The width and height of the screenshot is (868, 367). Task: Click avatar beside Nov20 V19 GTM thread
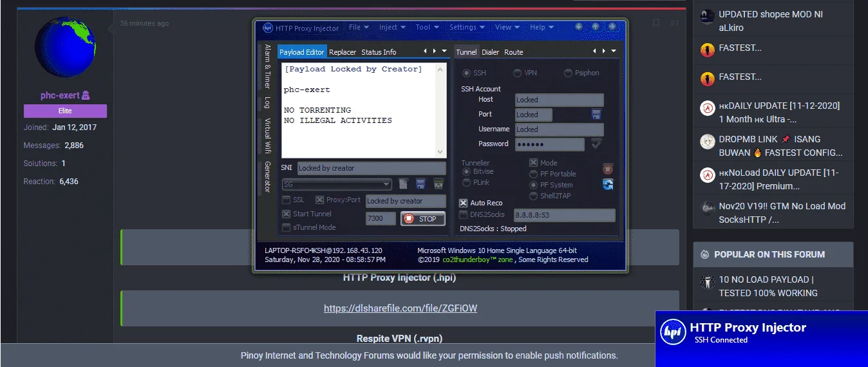(708, 208)
